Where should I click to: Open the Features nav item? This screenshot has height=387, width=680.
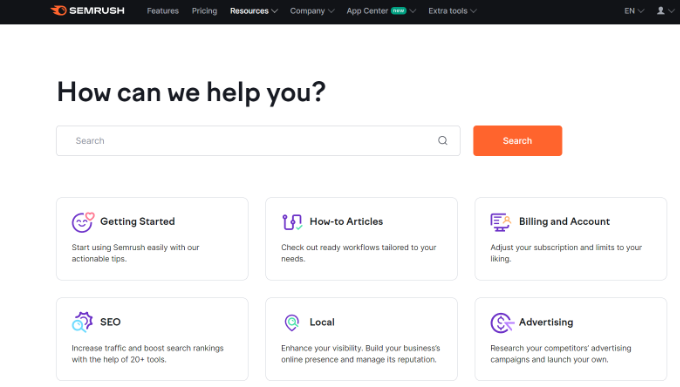click(x=163, y=11)
